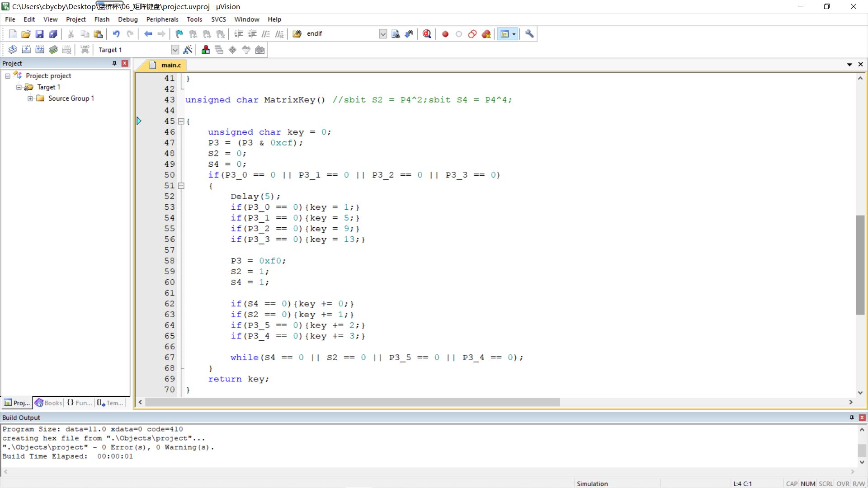Insert a bookmark with the flag icon
Viewport: 868px width, 488px height.
(179, 34)
